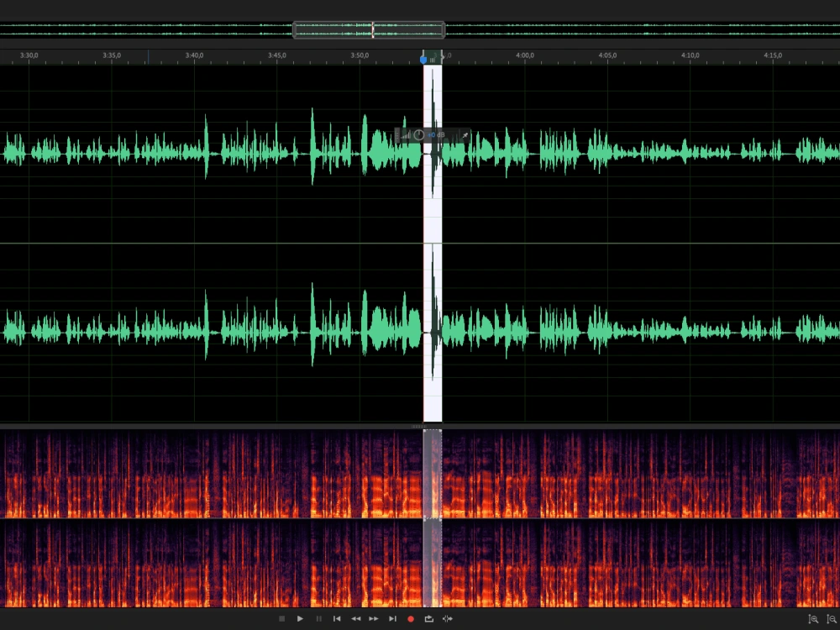
Task: Click the spectral display resize grip
Action: coord(419,427)
